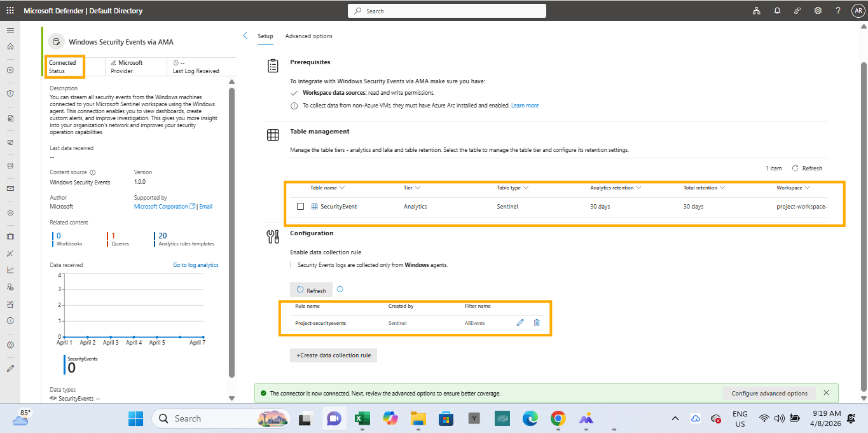The width and height of the screenshot is (868, 433).
Task: Edit the Project-securityevents rule pencil icon
Action: pyautogui.click(x=520, y=323)
